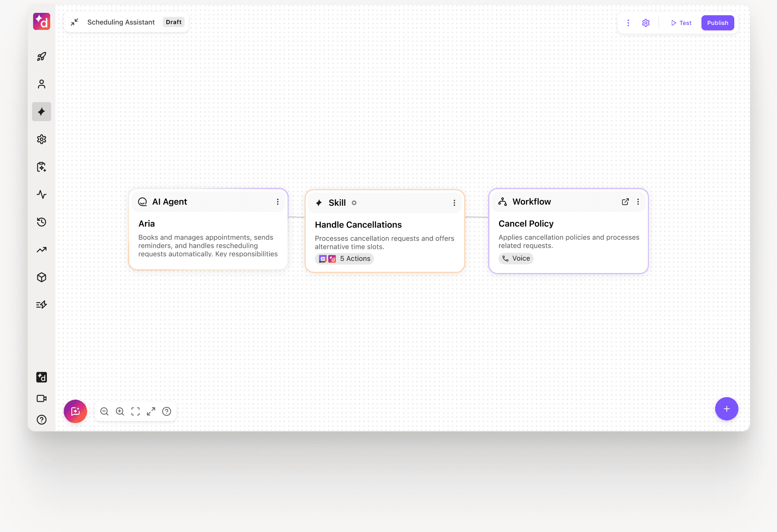The height and width of the screenshot is (532, 777).
Task: Zoom in the canvas
Action: click(120, 411)
